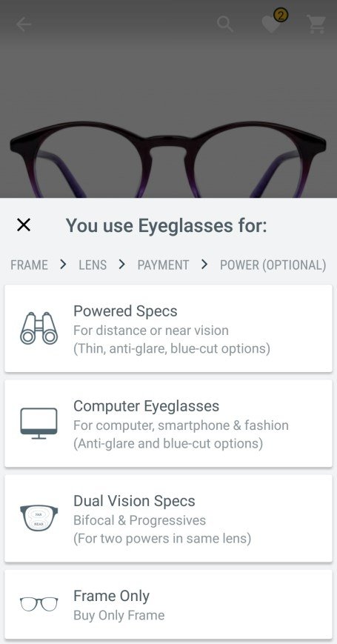Select the FRAME step
This screenshot has height=644, width=337.
(29, 265)
